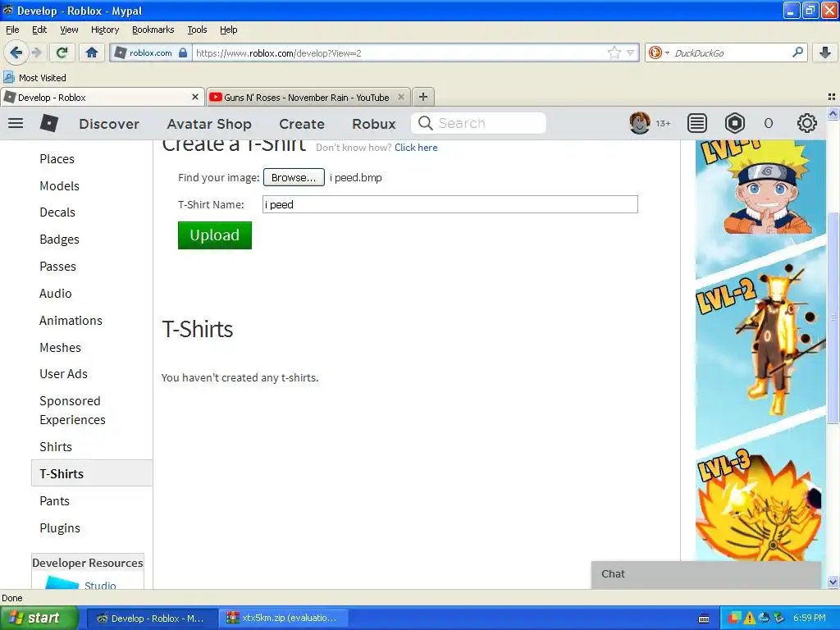Select Shirts in the sidebar
The image size is (840, 630).
pos(56,446)
